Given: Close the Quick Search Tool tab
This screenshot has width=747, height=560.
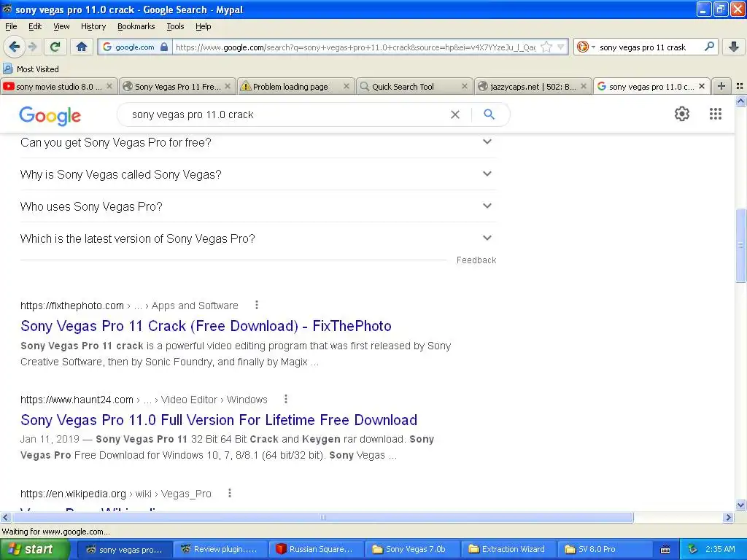Looking at the screenshot, I should click(465, 86).
